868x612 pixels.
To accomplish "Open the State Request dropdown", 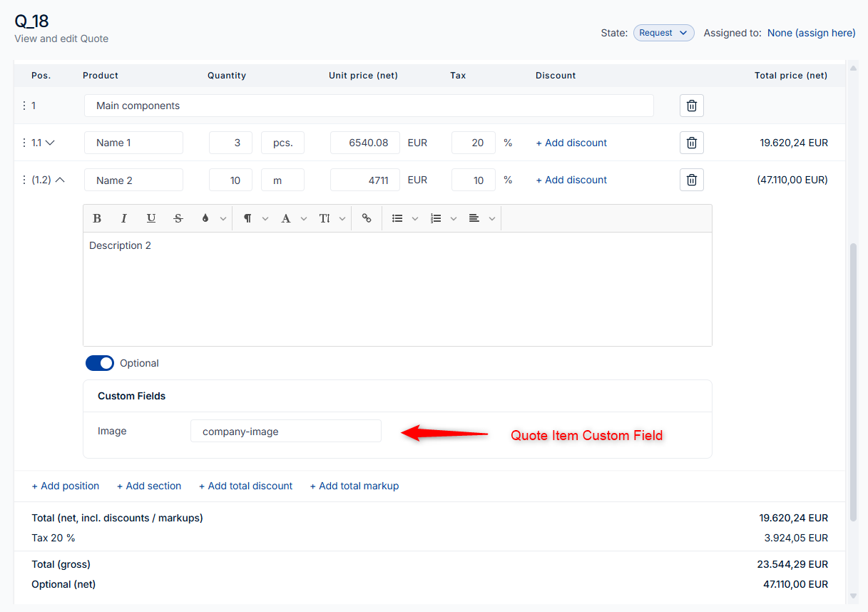I will click(x=663, y=33).
